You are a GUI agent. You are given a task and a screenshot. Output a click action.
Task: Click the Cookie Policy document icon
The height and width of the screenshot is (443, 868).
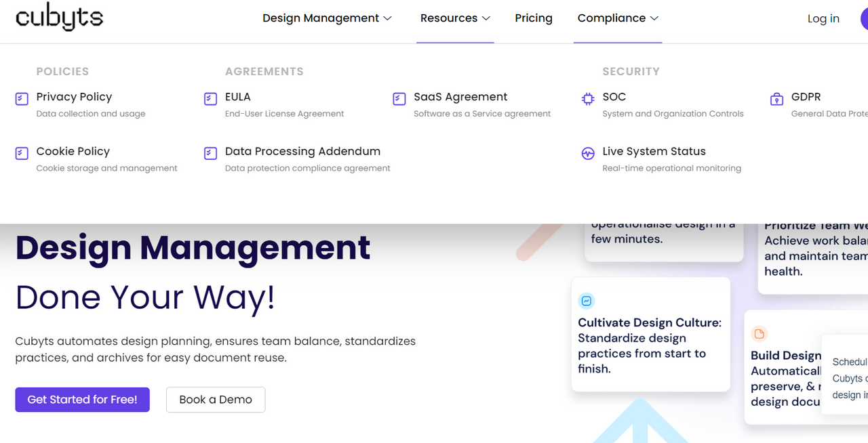[22, 153]
